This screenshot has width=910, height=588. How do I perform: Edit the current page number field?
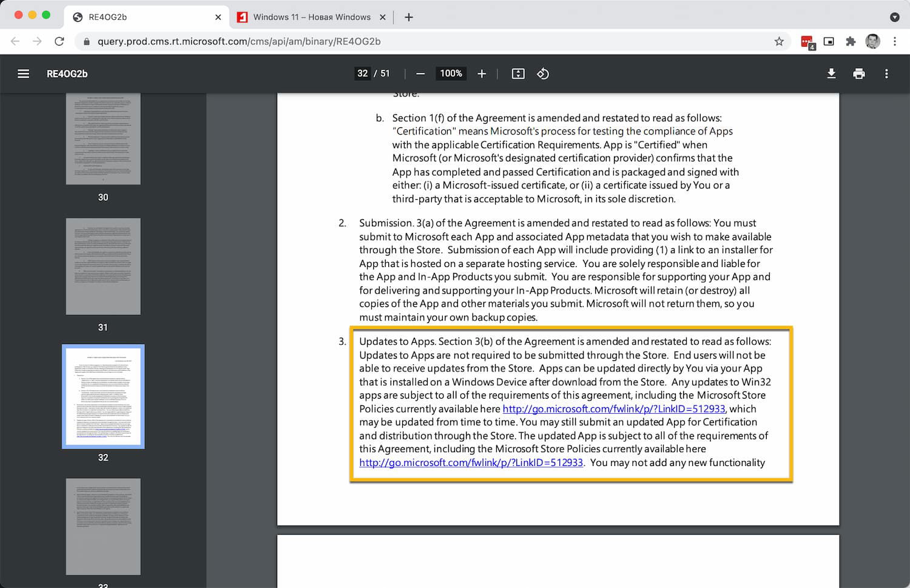(362, 73)
